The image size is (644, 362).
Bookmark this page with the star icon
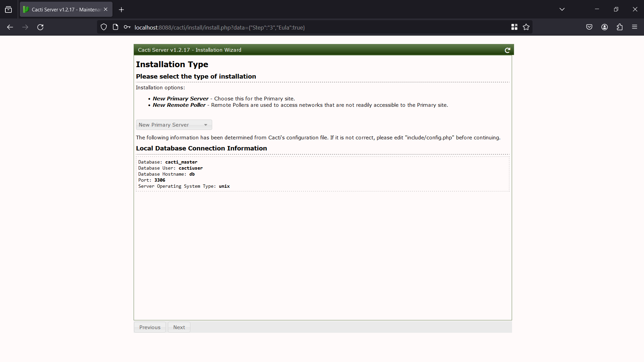526,27
